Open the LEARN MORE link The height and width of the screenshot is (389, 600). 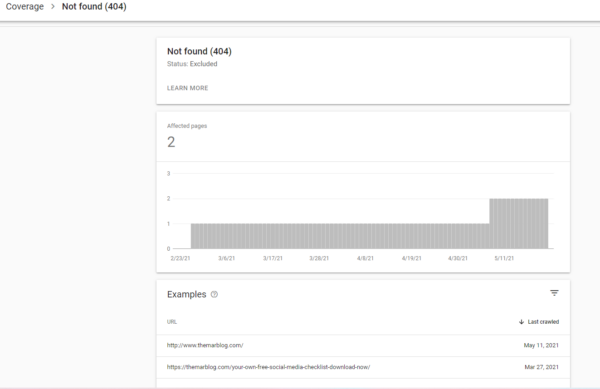point(188,88)
